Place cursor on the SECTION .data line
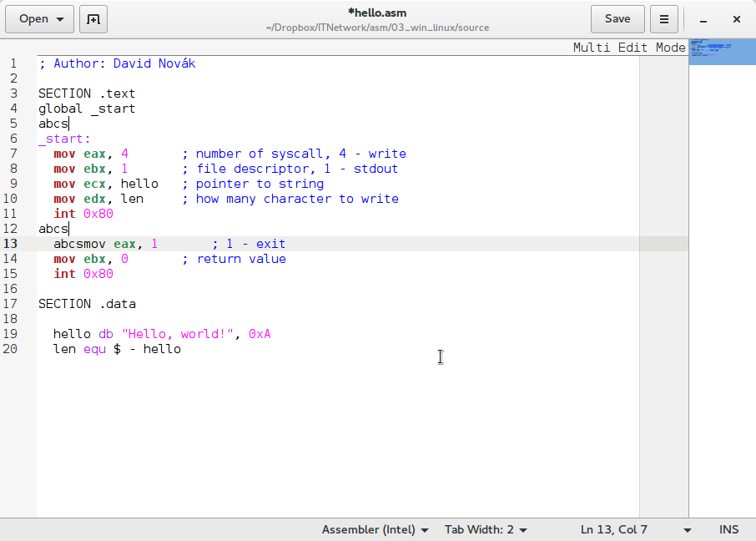 click(x=87, y=304)
